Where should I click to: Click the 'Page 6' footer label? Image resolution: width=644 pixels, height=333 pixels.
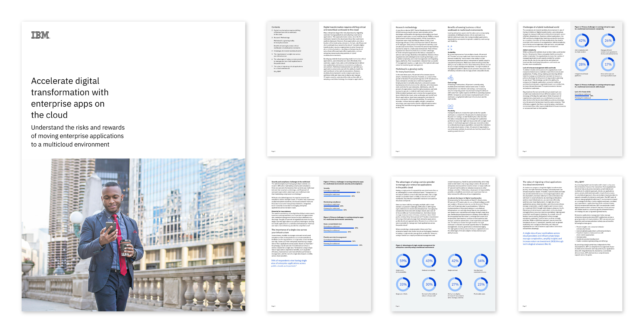(397, 306)
